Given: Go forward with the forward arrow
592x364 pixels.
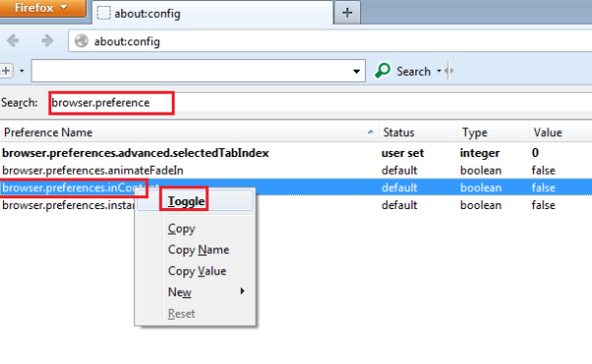Looking at the screenshot, I should point(47,40).
